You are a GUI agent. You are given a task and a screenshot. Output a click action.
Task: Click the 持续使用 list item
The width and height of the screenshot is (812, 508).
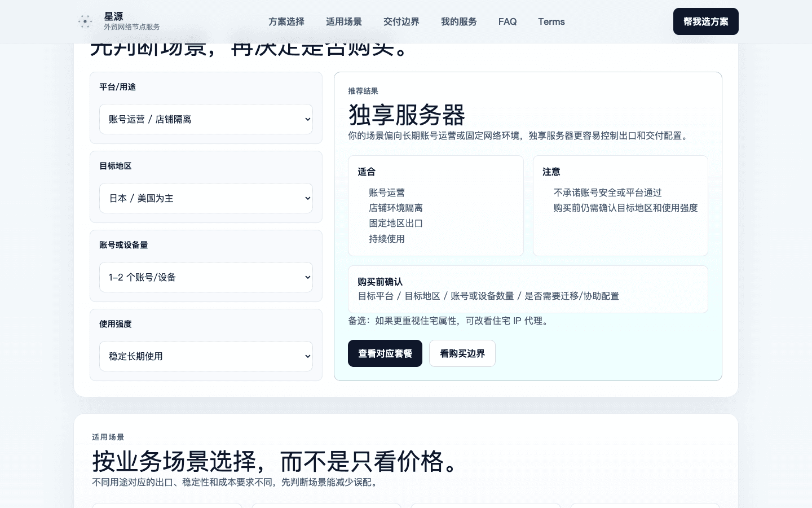click(387, 239)
